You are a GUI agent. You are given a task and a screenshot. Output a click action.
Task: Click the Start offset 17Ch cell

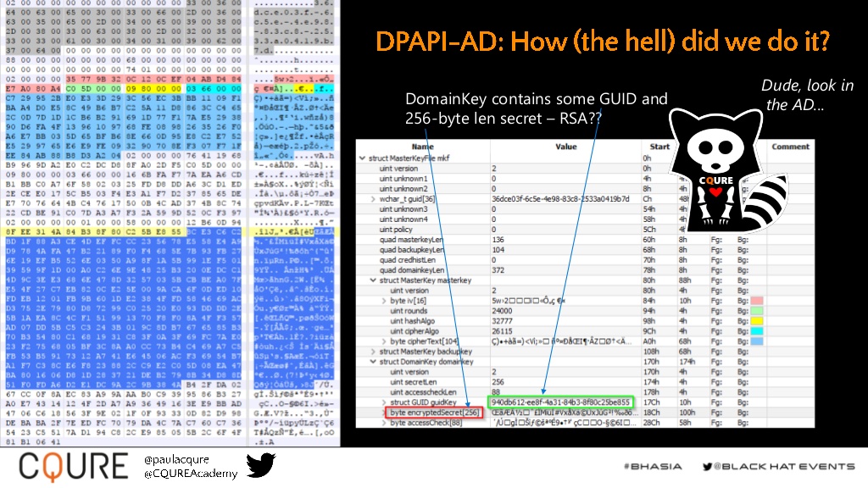(x=651, y=402)
